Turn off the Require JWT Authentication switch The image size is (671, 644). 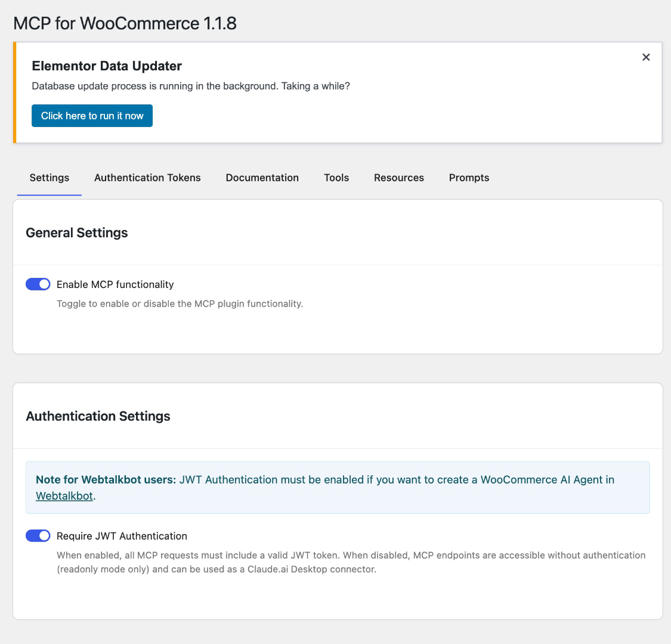click(38, 536)
